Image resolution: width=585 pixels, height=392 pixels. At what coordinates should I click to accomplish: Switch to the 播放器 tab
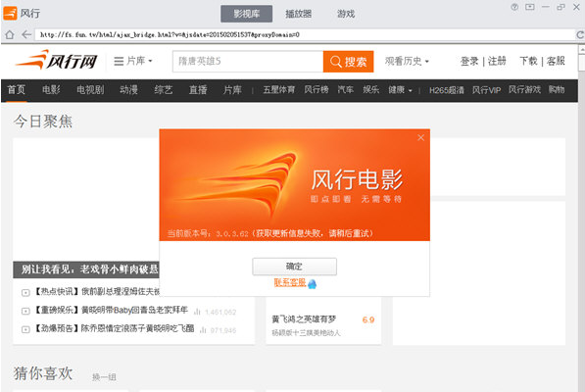[x=298, y=14]
